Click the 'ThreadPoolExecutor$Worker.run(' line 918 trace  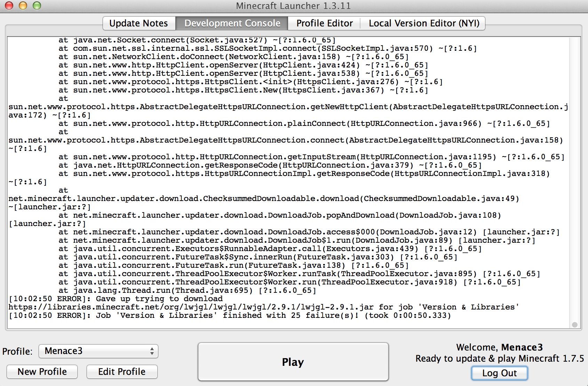pos(289,282)
